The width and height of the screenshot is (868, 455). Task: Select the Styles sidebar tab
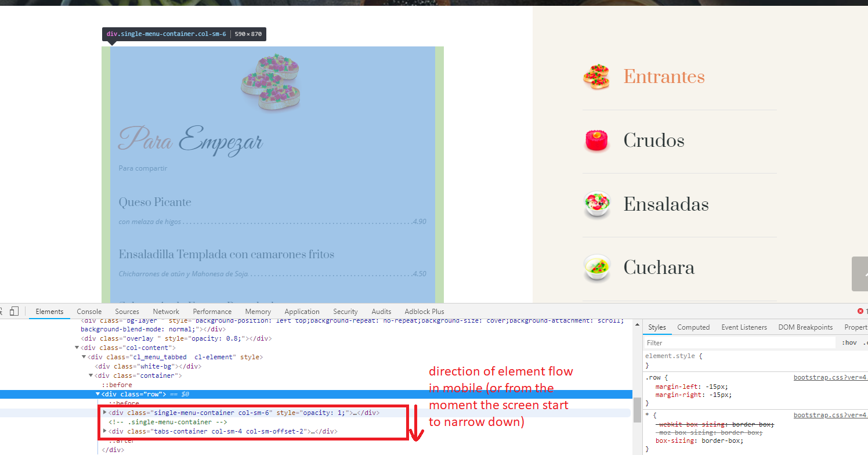coord(657,327)
